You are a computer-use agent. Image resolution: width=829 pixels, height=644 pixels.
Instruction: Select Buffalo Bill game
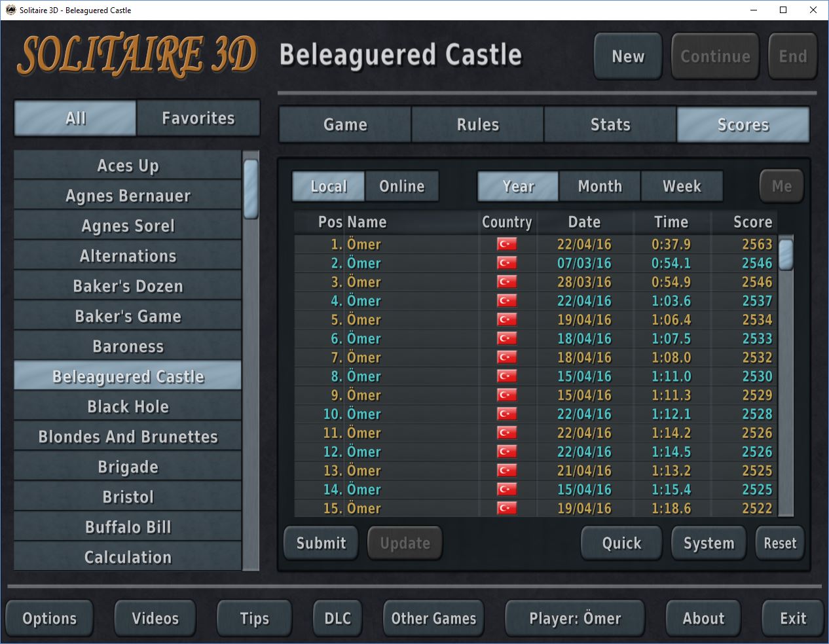tap(128, 527)
